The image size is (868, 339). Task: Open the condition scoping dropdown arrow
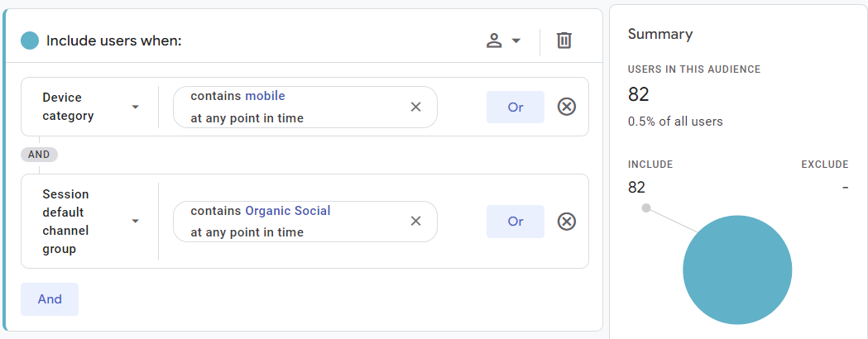click(x=516, y=41)
